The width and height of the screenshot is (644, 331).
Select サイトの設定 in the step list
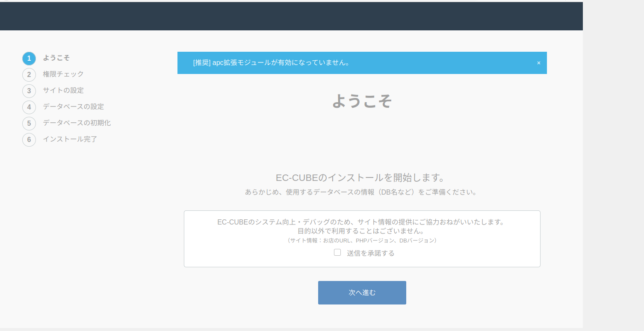pyautogui.click(x=63, y=91)
